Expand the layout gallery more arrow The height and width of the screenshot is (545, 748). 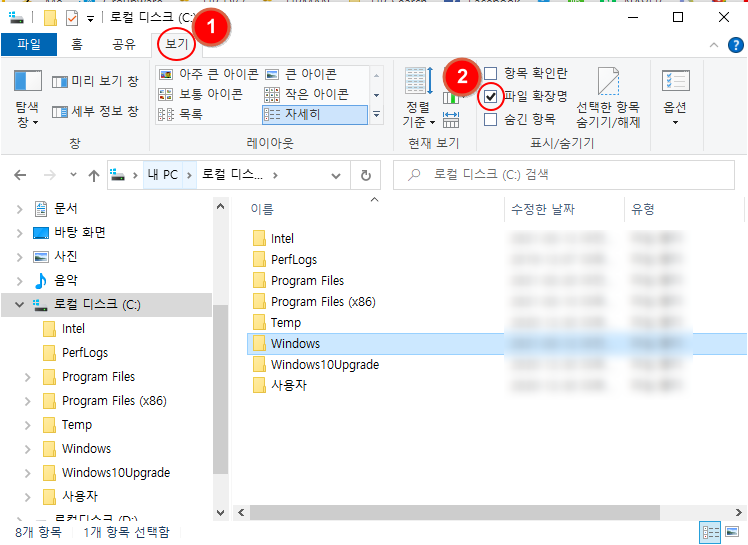coord(376,115)
